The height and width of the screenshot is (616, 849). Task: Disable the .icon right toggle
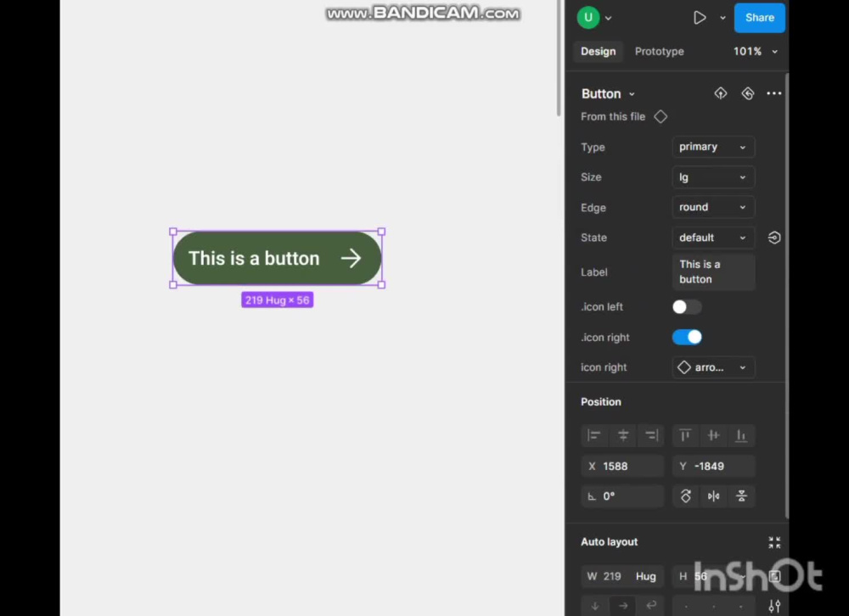pos(687,337)
